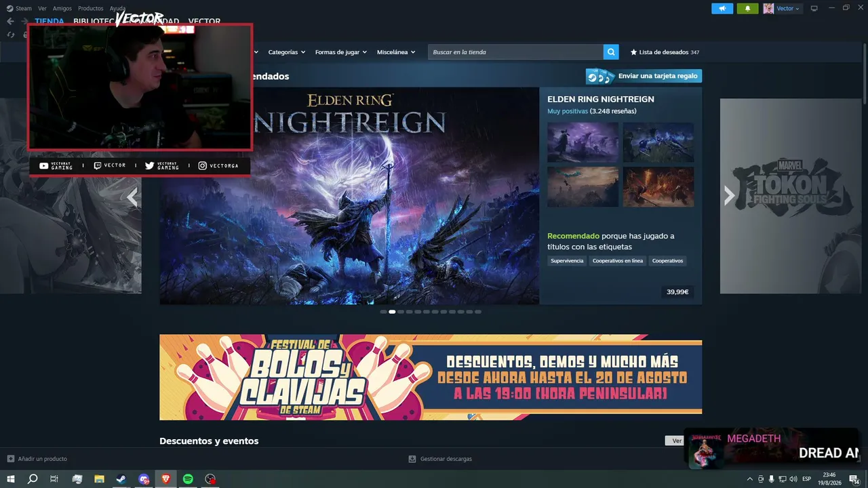
Task: Open Discord from the taskbar
Action: (x=144, y=479)
